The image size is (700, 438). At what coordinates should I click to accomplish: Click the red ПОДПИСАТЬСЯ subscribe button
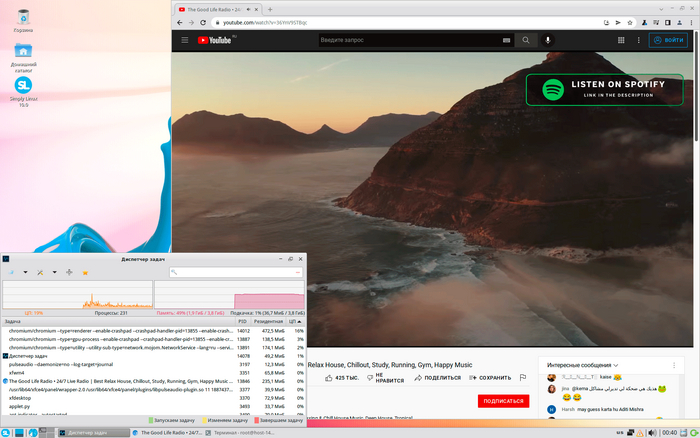(x=503, y=401)
